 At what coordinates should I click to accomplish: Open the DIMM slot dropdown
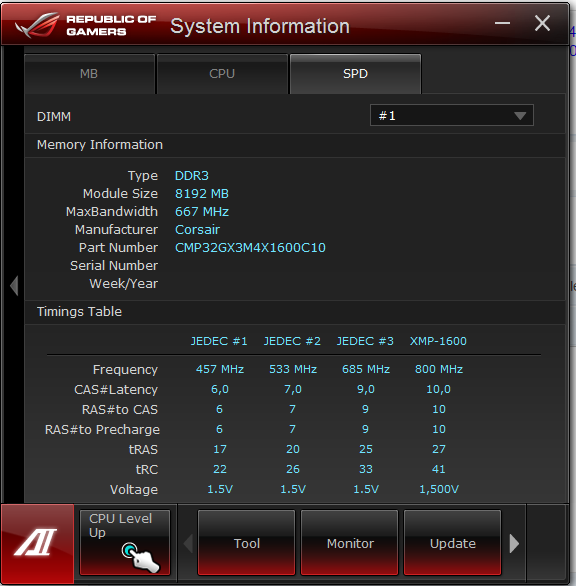pos(452,115)
